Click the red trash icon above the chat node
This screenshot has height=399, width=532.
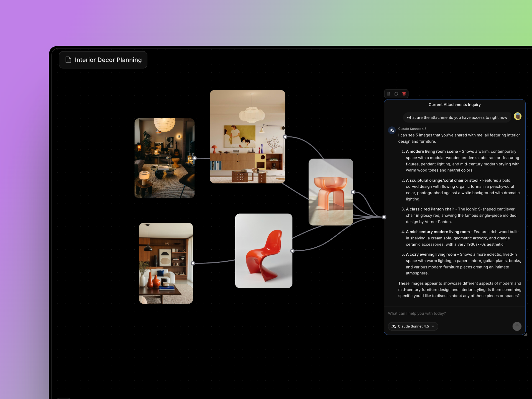(404, 94)
